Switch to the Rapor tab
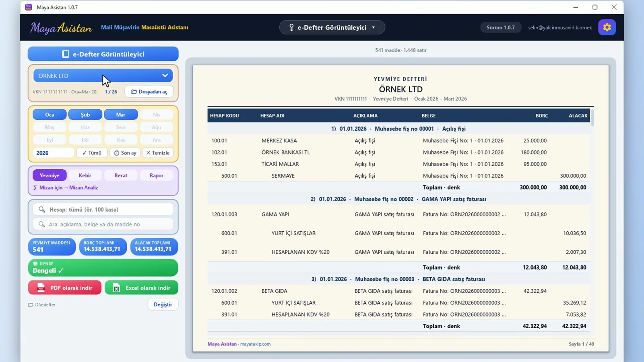 tap(157, 175)
